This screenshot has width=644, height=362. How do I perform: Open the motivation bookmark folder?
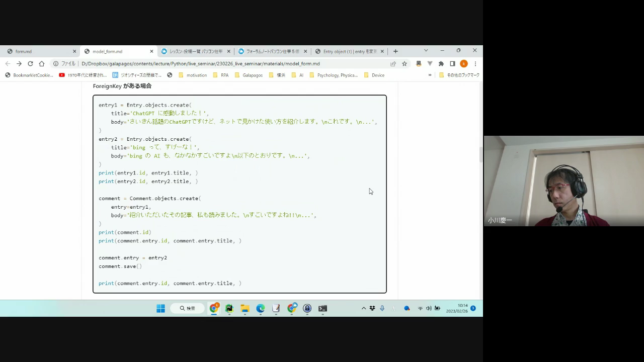point(193,75)
